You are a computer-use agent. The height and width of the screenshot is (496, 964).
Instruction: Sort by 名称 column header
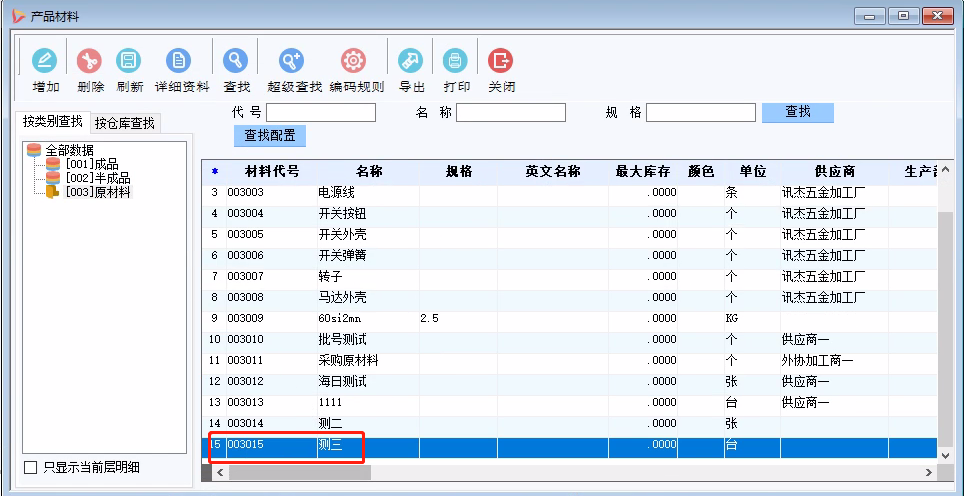click(369, 172)
